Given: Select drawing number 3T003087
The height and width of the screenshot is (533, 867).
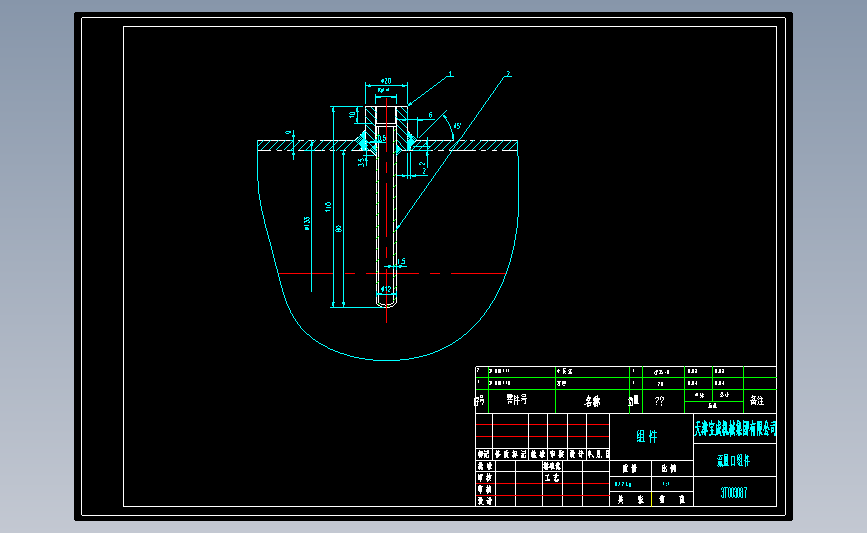Looking at the screenshot, I should point(734,493).
